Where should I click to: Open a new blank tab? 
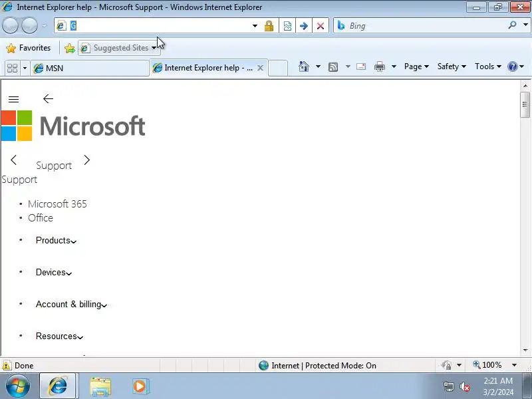click(278, 68)
